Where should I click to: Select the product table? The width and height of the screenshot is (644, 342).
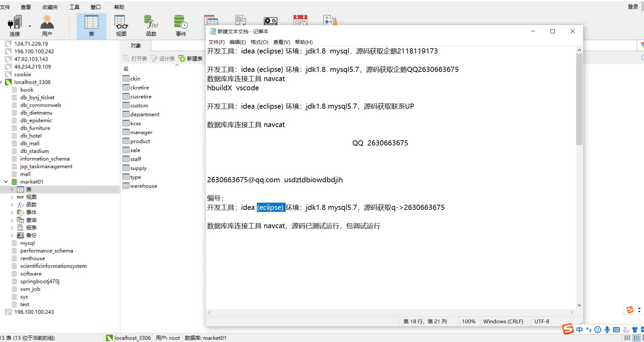pyautogui.click(x=140, y=141)
